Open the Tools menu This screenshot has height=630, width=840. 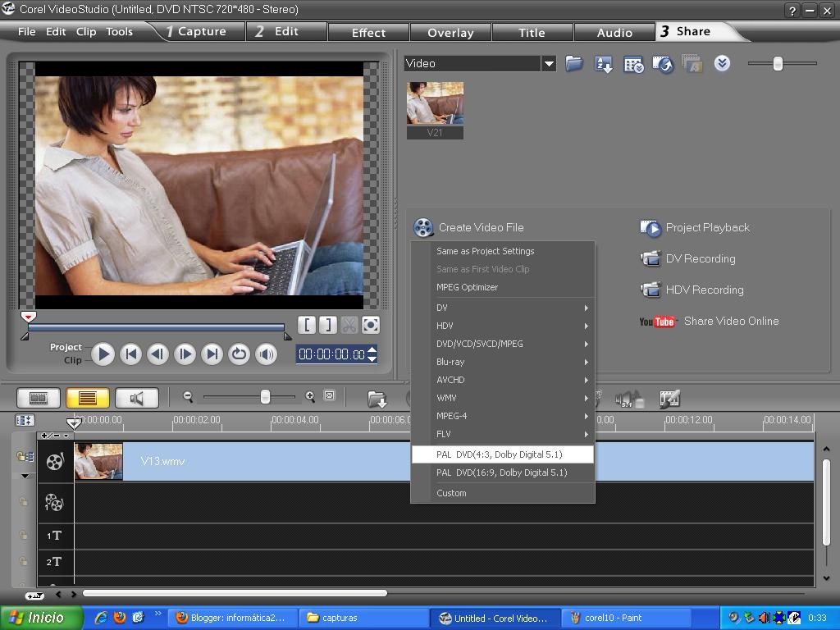[x=119, y=32]
